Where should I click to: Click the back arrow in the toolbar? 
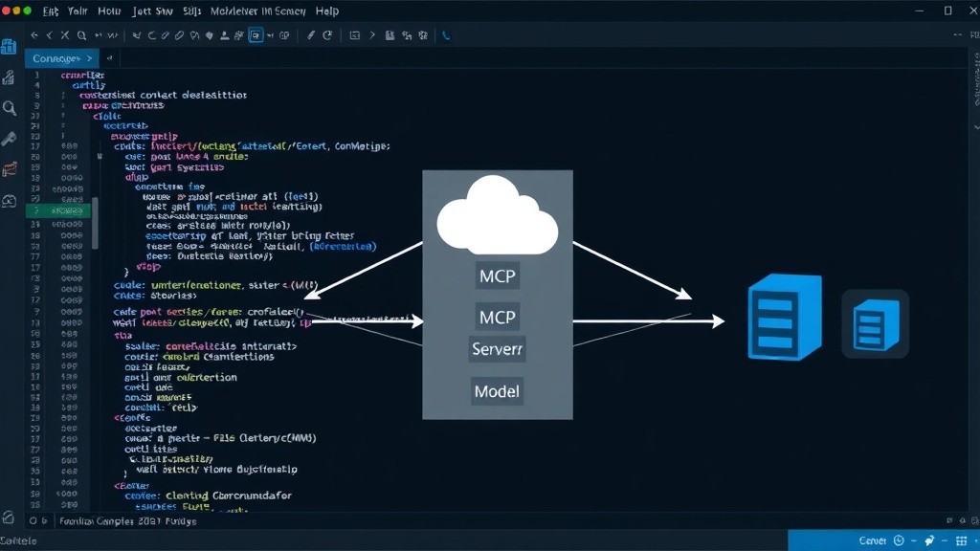(34, 35)
